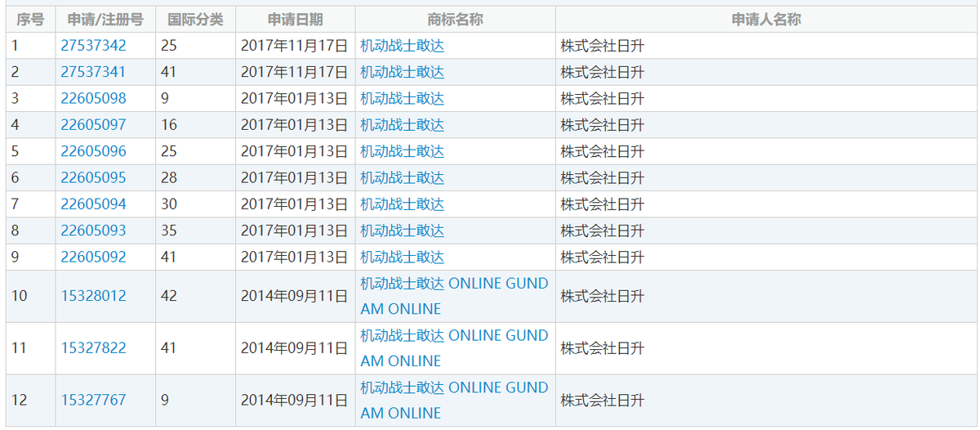The height and width of the screenshot is (430, 980).
Task: Click the 序号 column header
Action: 30,20
